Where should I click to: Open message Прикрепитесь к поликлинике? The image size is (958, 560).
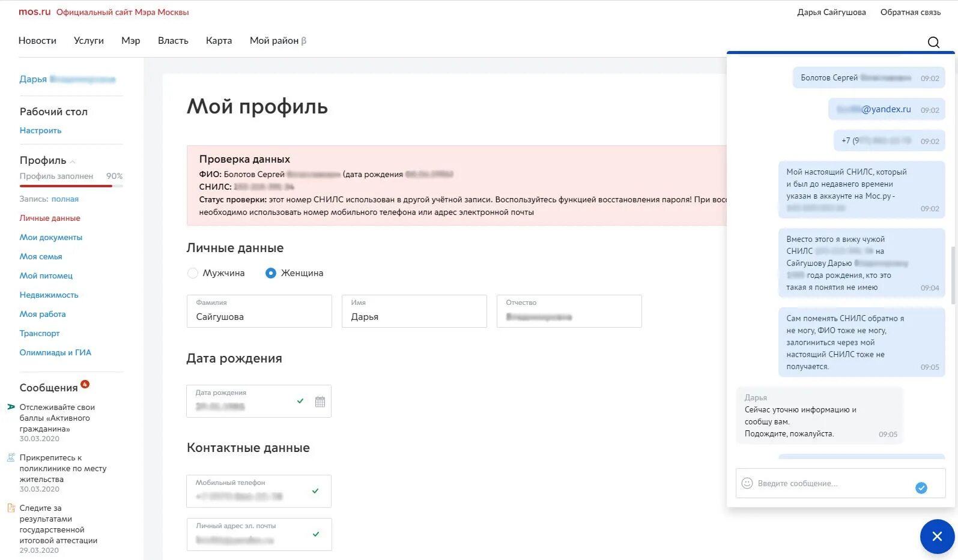[62, 469]
